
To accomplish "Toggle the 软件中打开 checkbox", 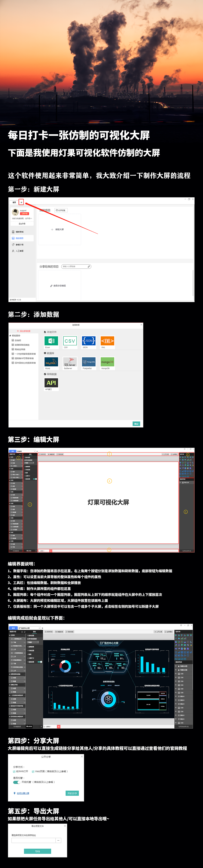I will click(15, 771).
